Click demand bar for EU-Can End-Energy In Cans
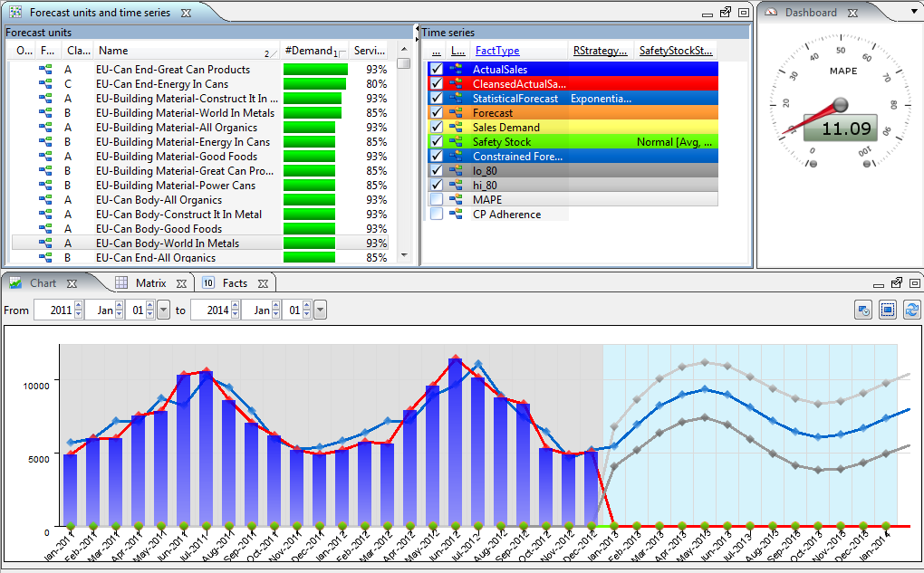 click(314, 84)
